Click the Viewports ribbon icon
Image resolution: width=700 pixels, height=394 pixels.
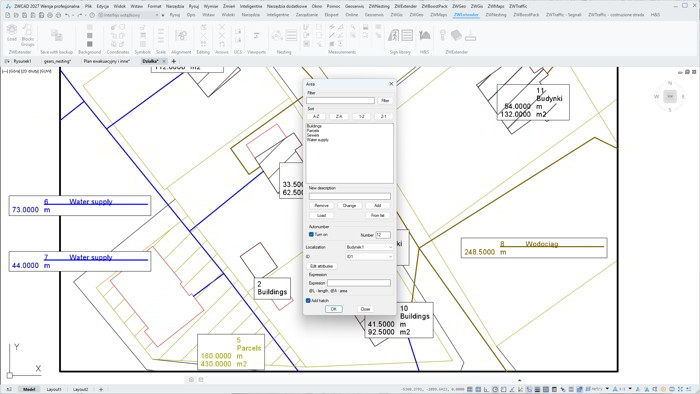coord(256,35)
